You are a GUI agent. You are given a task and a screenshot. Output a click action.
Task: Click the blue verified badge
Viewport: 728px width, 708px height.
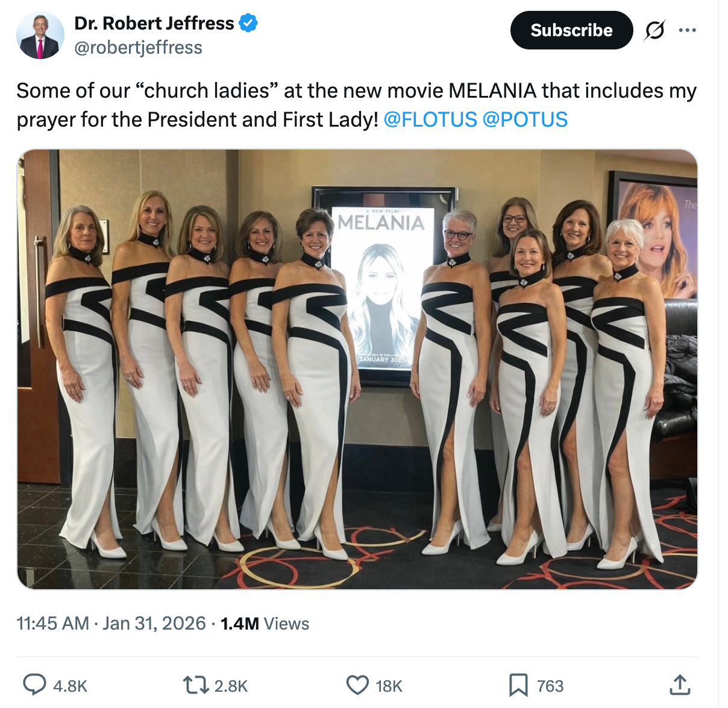[248, 23]
